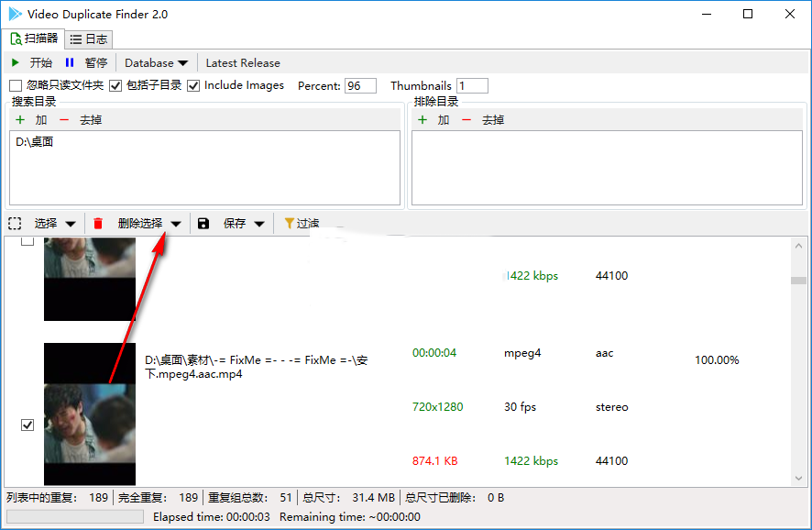
Task: Click the Video Duplicate Finder app icon
Action: [x=15, y=14]
